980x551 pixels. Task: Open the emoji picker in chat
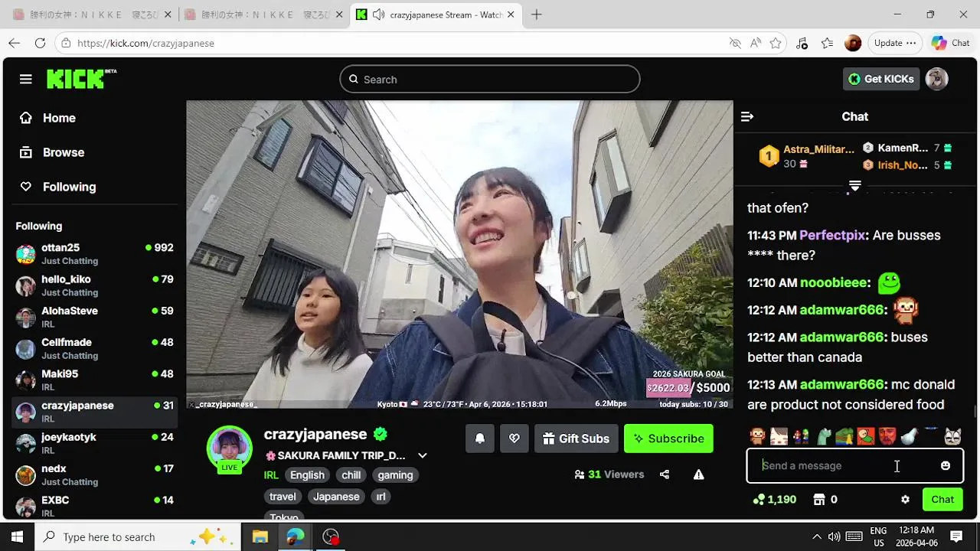946,465
